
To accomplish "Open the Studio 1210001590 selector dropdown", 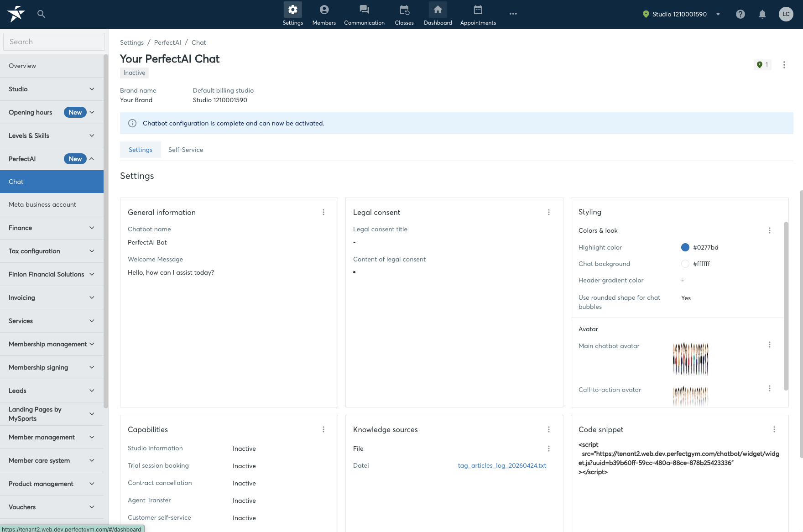I will pyautogui.click(x=681, y=14).
